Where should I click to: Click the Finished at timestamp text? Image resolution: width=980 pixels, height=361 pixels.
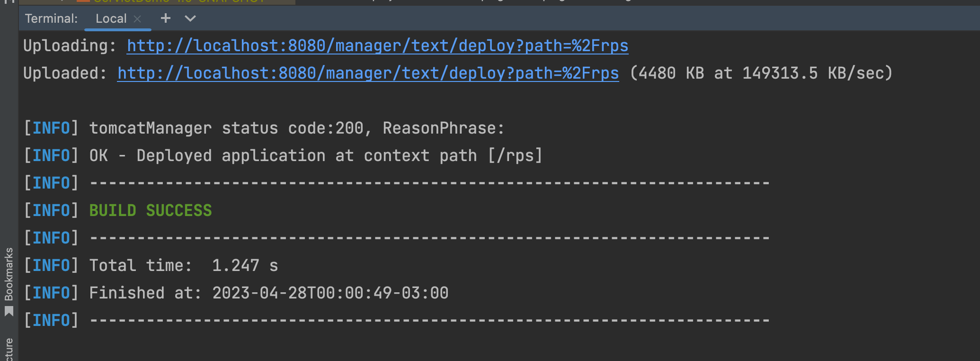268,293
